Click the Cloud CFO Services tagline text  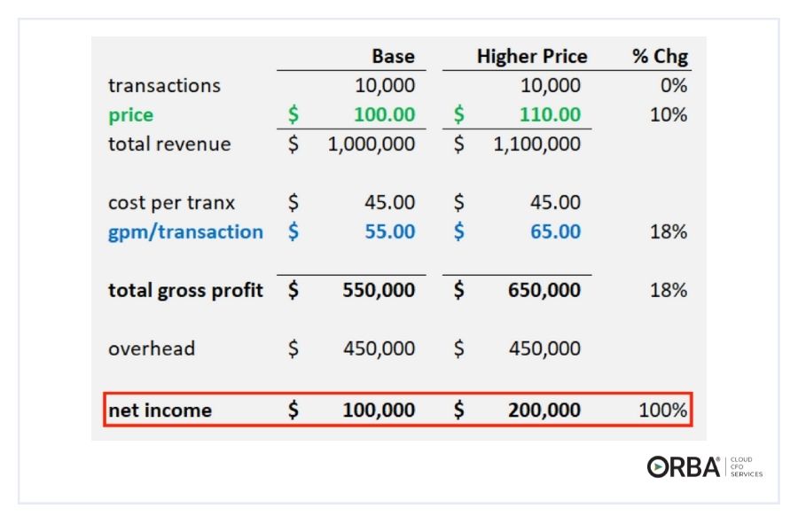click(x=746, y=466)
